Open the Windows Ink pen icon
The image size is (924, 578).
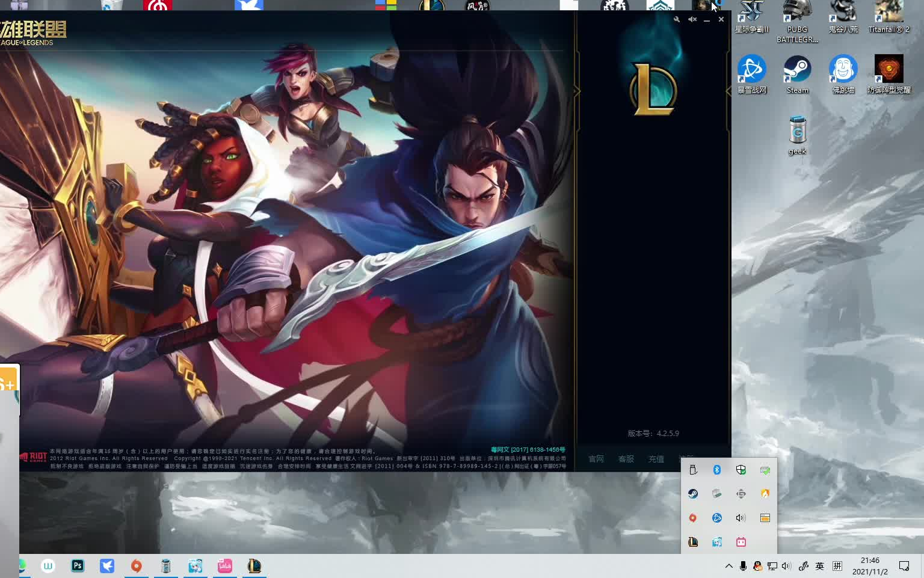tap(803, 566)
